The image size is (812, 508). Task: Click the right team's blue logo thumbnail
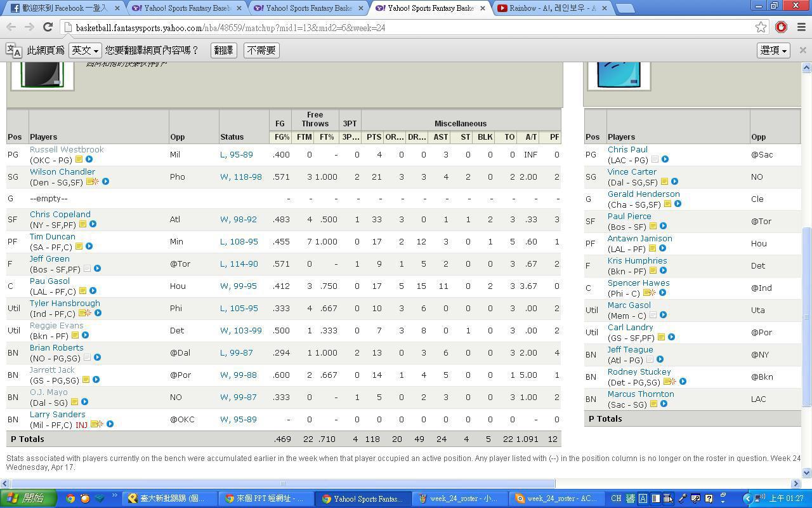(x=619, y=76)
